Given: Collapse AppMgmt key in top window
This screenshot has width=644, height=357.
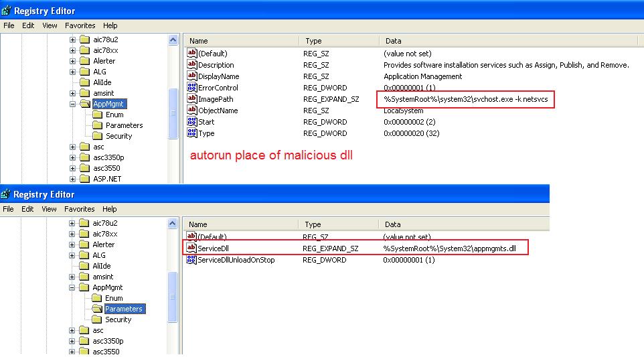Looking at the screenshot, I should (x=73, y=104).
